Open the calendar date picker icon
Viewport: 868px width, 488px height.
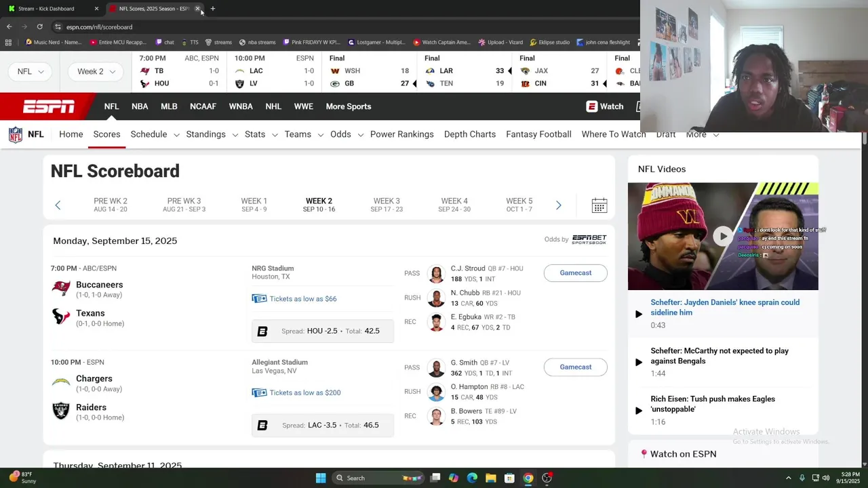point(599,205)
